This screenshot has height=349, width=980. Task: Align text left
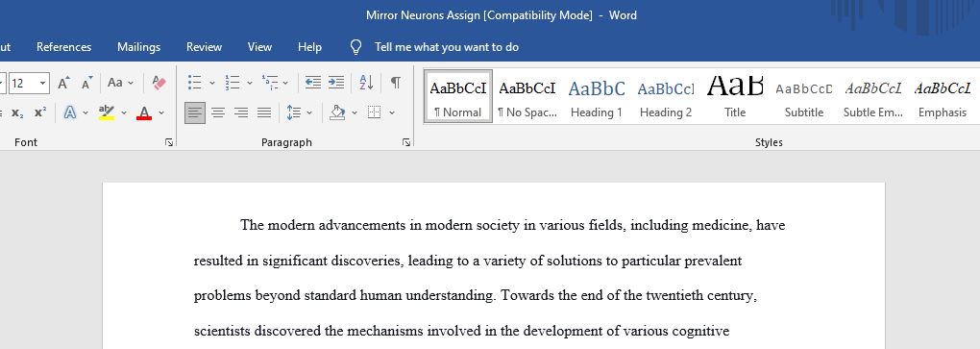195,112
